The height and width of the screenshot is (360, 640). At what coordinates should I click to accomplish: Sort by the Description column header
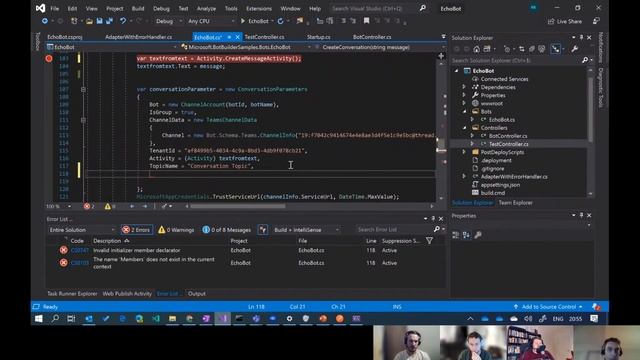click(x=107, y=241)
